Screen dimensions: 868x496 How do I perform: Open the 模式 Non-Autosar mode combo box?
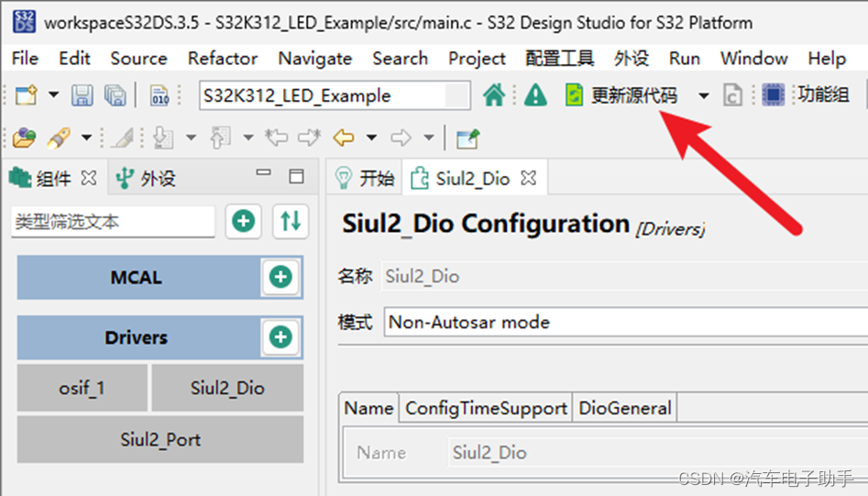[626, 322]
